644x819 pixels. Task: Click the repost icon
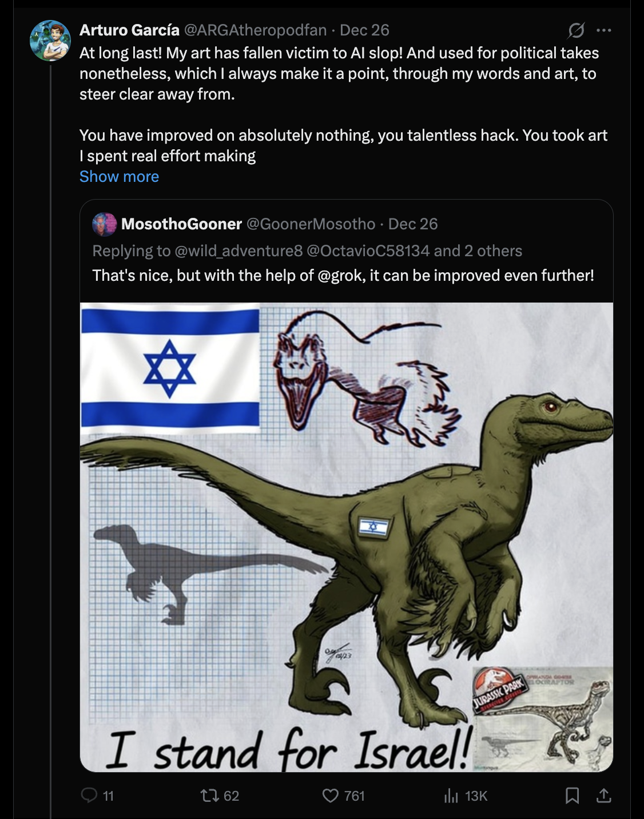point(208,795)
